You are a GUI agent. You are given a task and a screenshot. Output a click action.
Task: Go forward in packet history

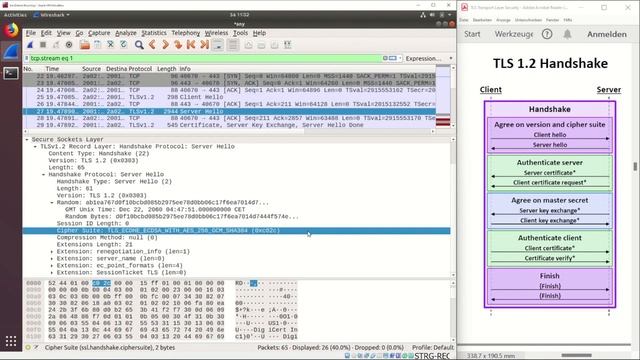pos(165,45)
